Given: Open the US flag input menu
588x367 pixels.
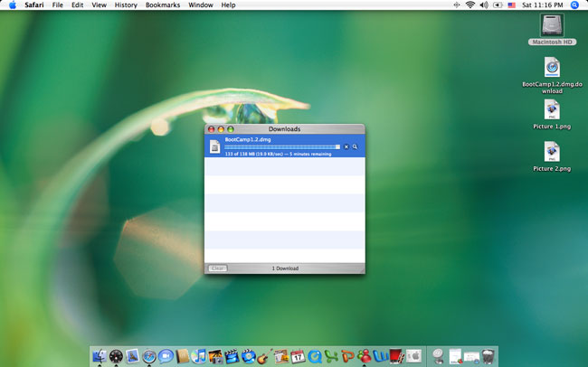Looking at the screenshot, I should point(511,5).
